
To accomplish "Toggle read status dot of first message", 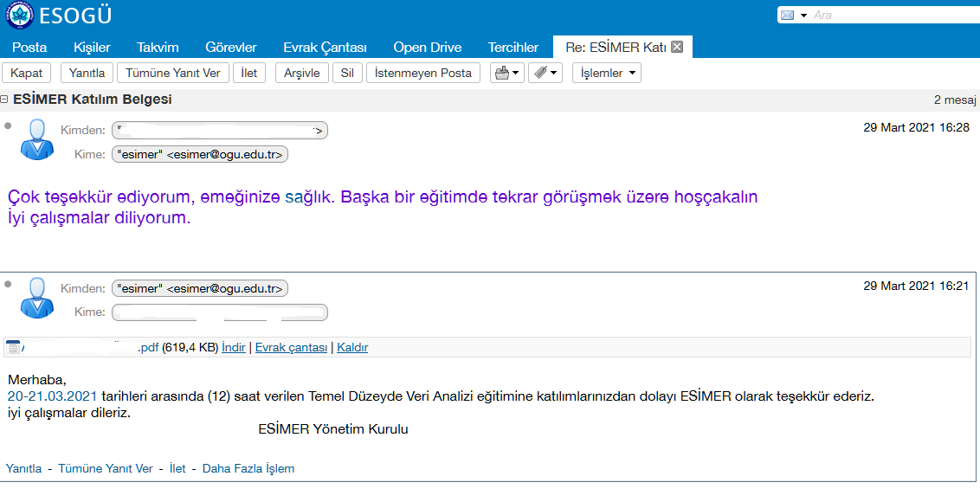I will 9,125.
